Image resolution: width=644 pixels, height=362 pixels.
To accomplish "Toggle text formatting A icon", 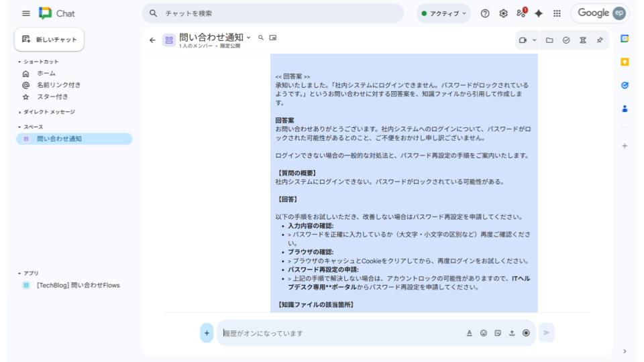I will click(469, 333).
